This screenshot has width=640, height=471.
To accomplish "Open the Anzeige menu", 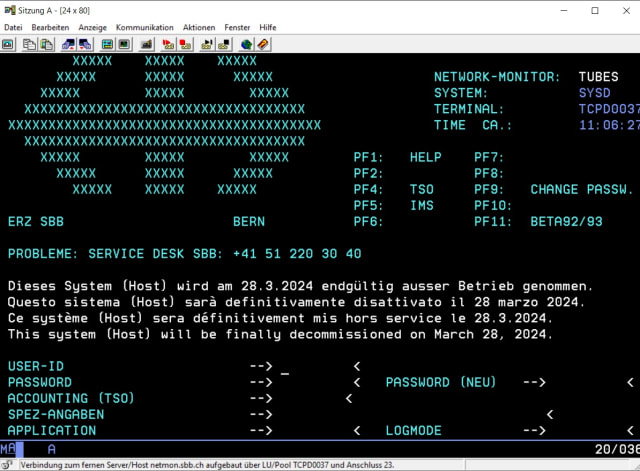I will pos(93,27).
